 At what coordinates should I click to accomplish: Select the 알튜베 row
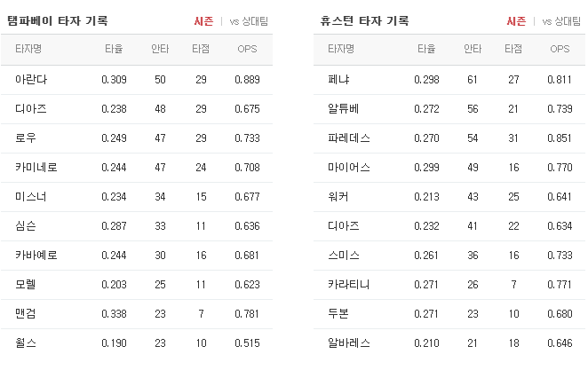tap(449, 109)
